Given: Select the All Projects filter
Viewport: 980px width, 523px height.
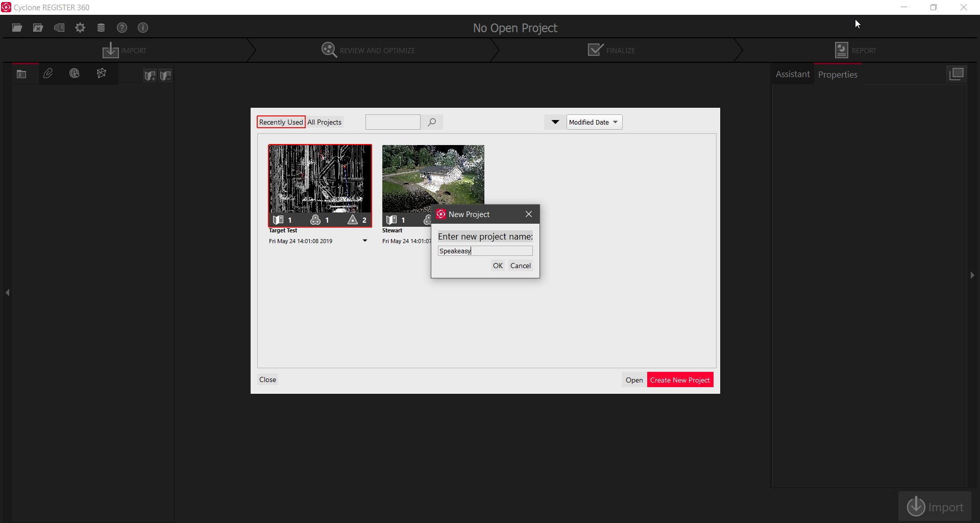Looking at the screenshot, I should click(325, 122).
